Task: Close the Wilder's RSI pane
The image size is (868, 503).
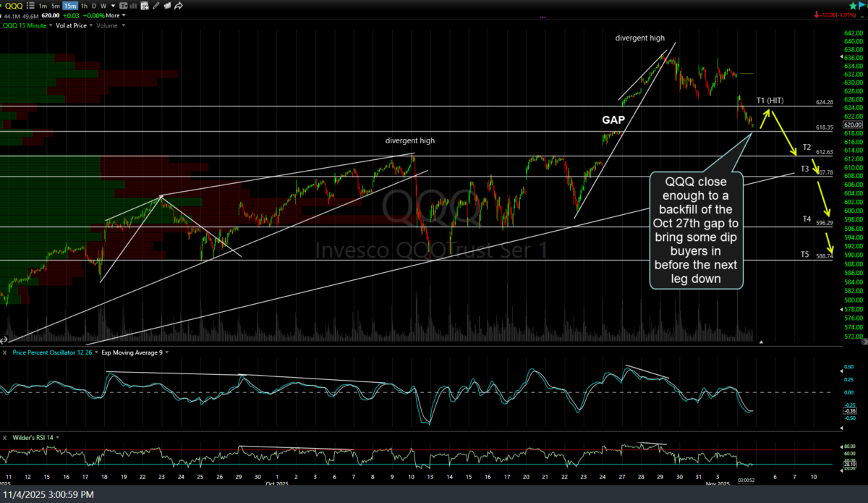Action: pos(5,437)
